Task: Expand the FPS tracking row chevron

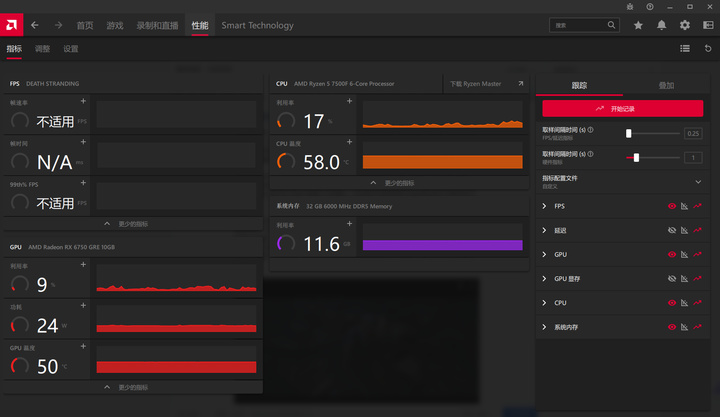Action: point(544,206)
